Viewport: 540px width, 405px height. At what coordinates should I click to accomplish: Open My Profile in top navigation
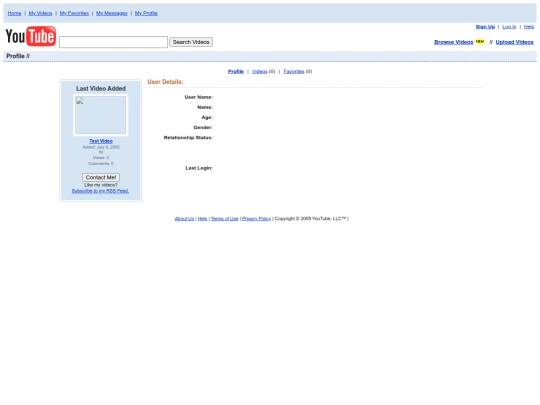pos(146,13)
